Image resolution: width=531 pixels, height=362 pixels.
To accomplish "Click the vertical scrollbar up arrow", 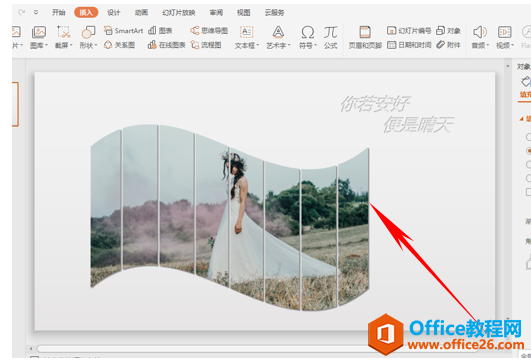I will click(508, 66).
